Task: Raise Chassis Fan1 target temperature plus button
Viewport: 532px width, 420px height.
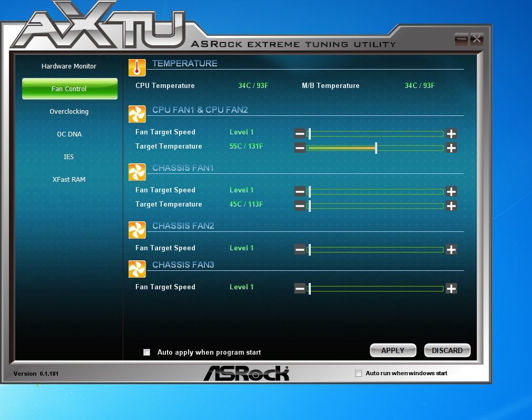Action: coord(451,206)
